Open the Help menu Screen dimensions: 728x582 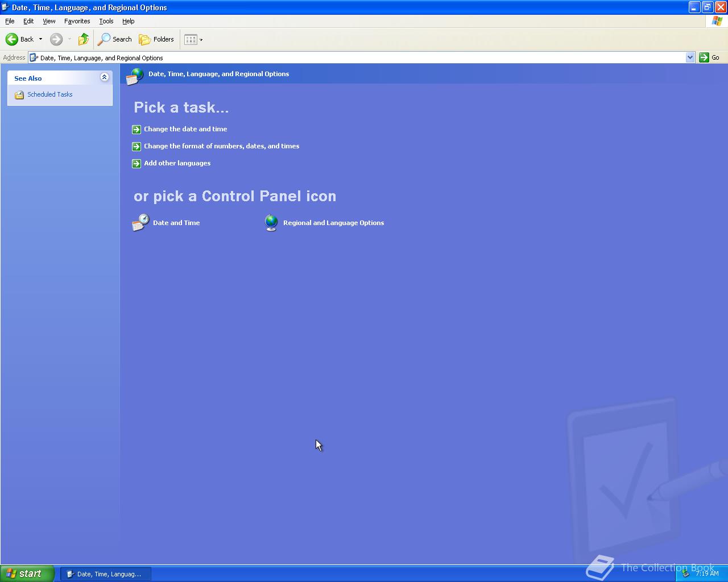tap(129, 21)
